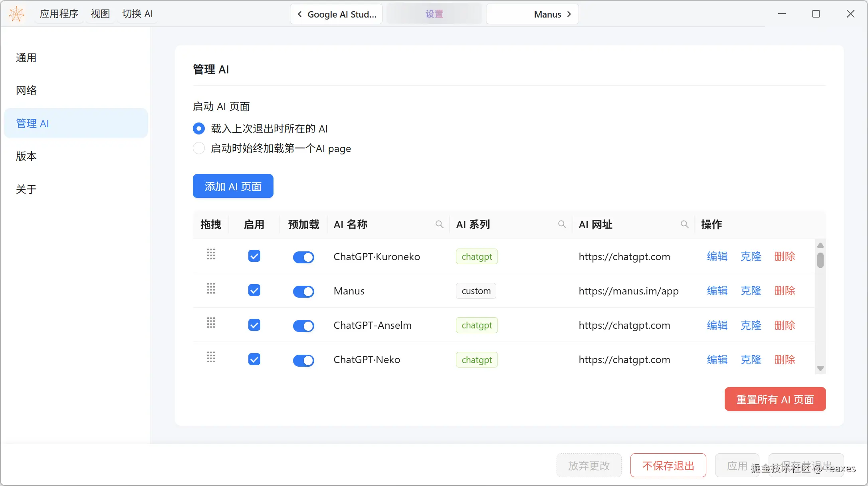Click the search icon in AI 名称 column
This screenshot has height=486, width=868.
(x=439, y=224)
